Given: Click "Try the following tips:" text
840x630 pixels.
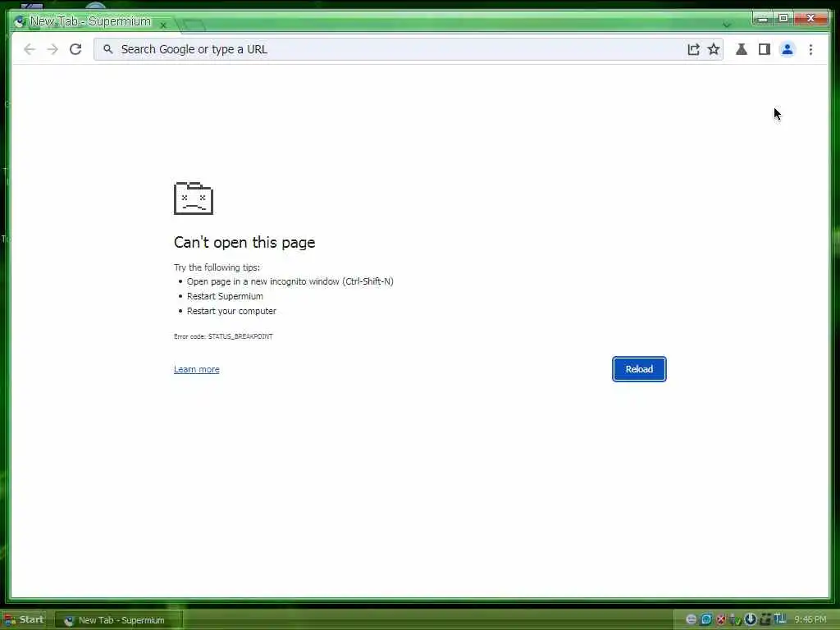Looking at the screenshot, I should (x=217, y=267).
